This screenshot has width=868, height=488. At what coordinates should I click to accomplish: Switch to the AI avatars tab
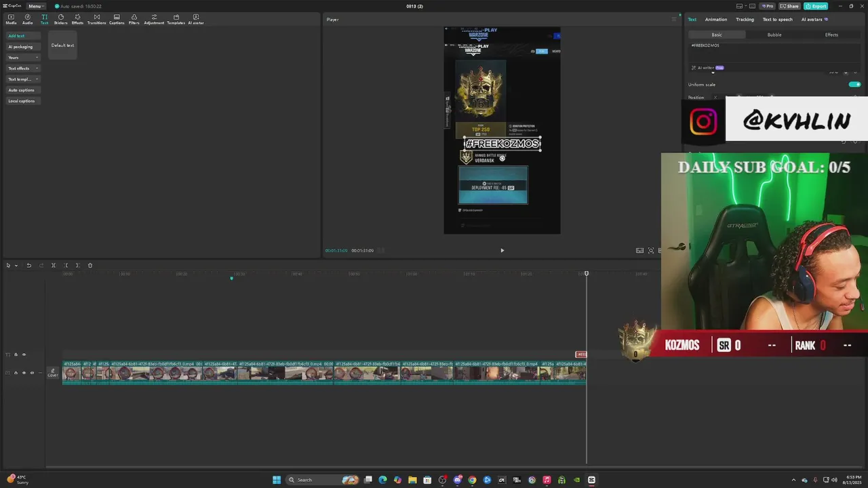point(814,19)
